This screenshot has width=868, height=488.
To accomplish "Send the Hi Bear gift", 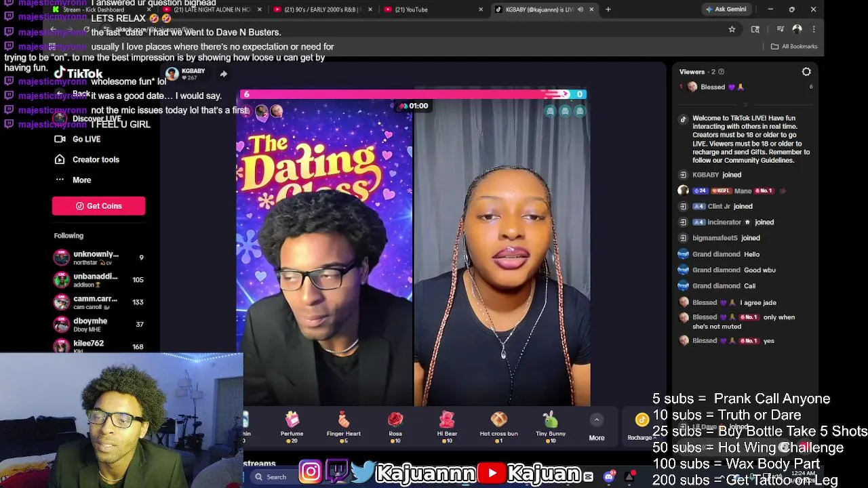I will [x=447, y=426].
